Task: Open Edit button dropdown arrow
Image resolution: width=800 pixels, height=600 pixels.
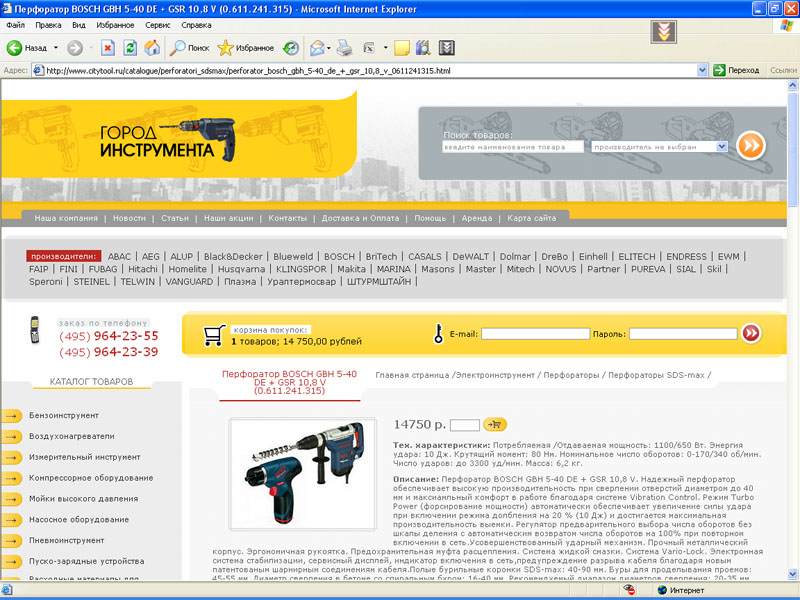Action: (x=385, y=48)
